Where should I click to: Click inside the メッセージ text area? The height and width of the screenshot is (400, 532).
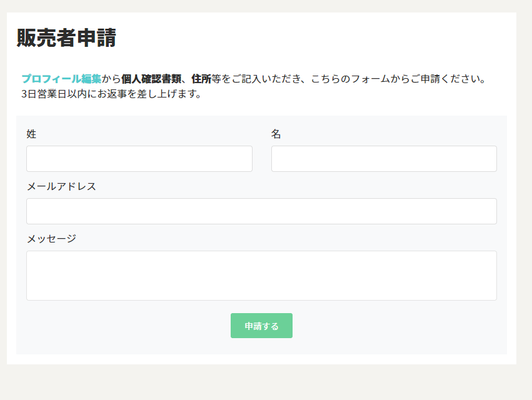click(261, 275)
